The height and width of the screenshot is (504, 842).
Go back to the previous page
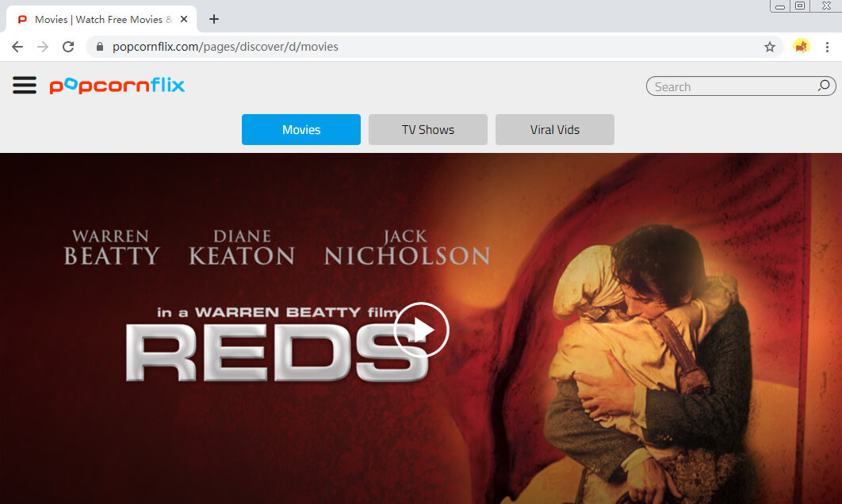click(17, 47)
